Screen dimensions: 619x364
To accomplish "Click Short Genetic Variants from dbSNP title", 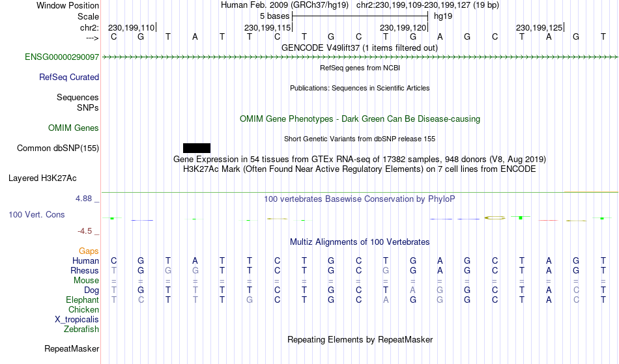I will pos(360,139).
